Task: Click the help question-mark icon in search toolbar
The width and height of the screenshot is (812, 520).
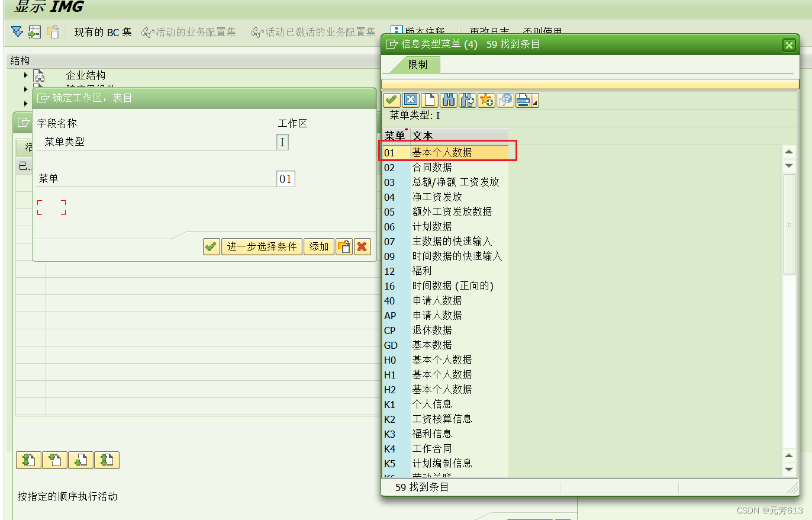Action: pyautogui.click(x=505, y=100)
